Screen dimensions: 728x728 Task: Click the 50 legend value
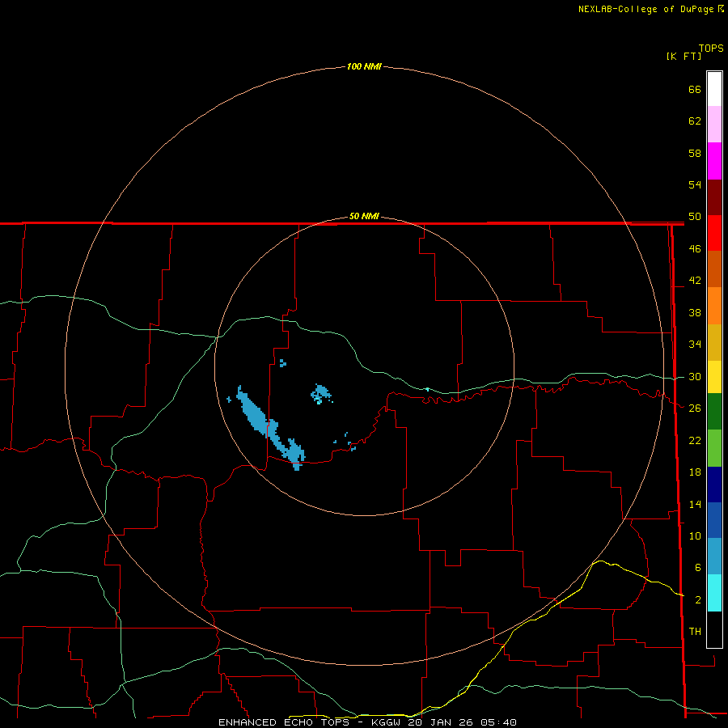[x=695, y=217]
